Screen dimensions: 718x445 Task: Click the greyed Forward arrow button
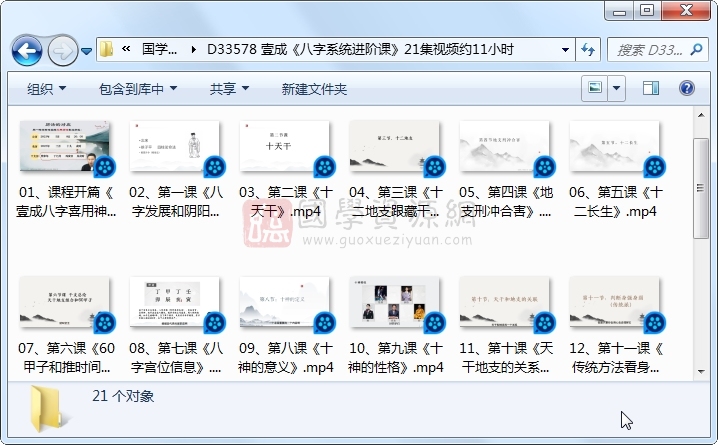pos(63,50)
